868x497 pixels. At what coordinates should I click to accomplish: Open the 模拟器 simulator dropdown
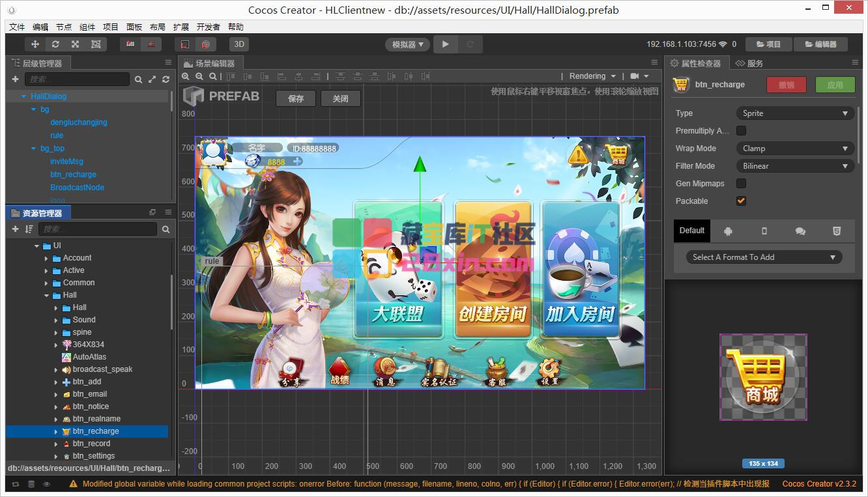pyautogui.click(x=407, y=44)
